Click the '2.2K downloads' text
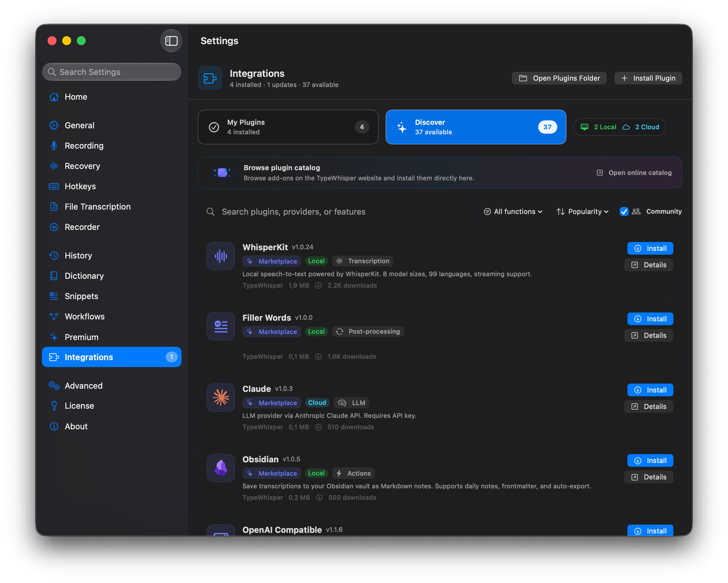Image resolution: width=728 pixels, height=583 pixels. (x=352, y=285)
